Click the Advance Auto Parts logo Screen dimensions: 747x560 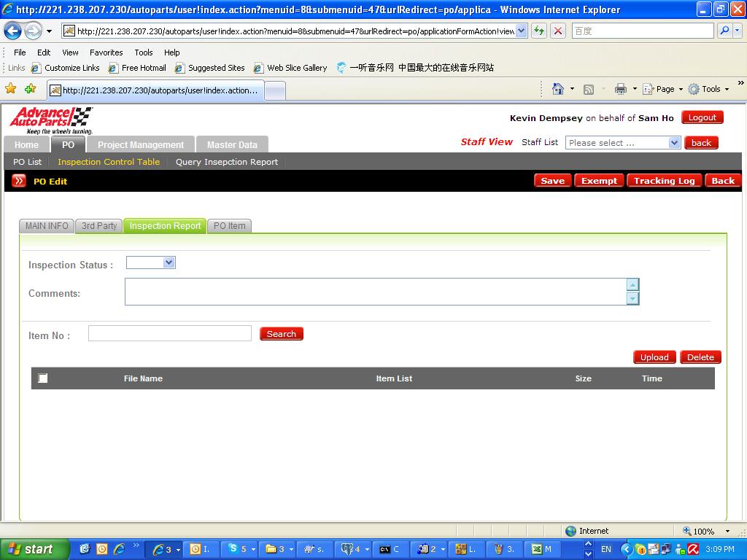point(51,120)
